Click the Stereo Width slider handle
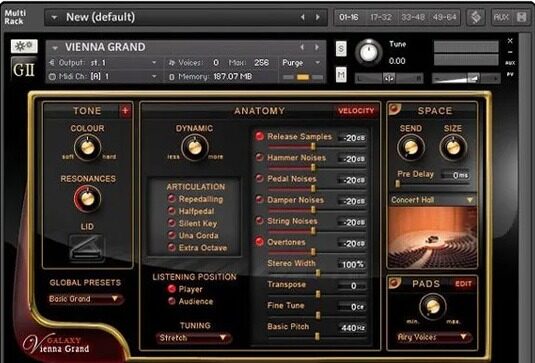The image size is (535, 363). [318, 273]
